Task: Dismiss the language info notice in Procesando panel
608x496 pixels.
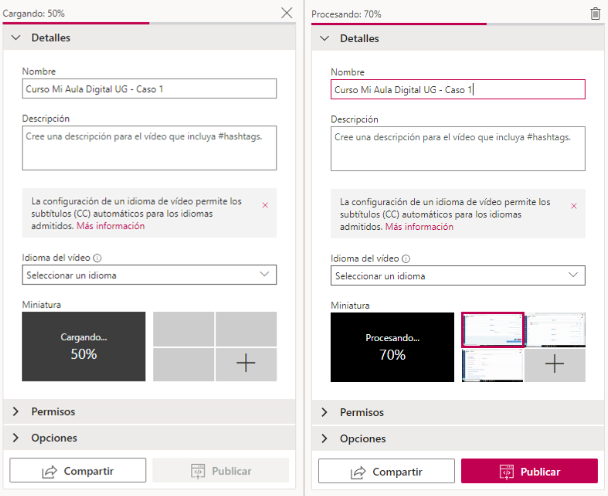Action: [574, 206]
